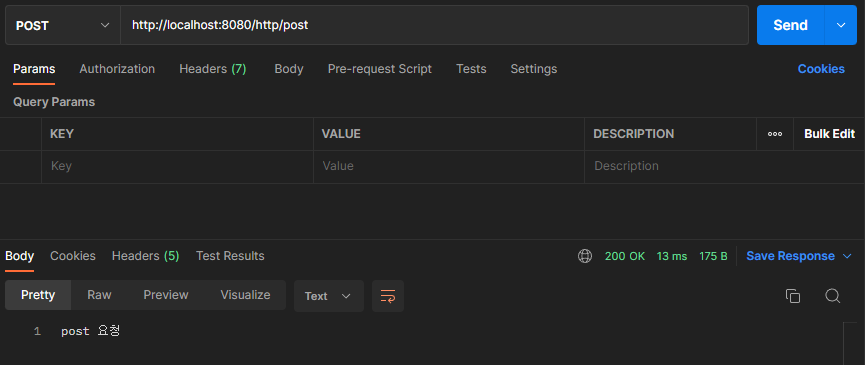Click the globe network information icon

585,256
